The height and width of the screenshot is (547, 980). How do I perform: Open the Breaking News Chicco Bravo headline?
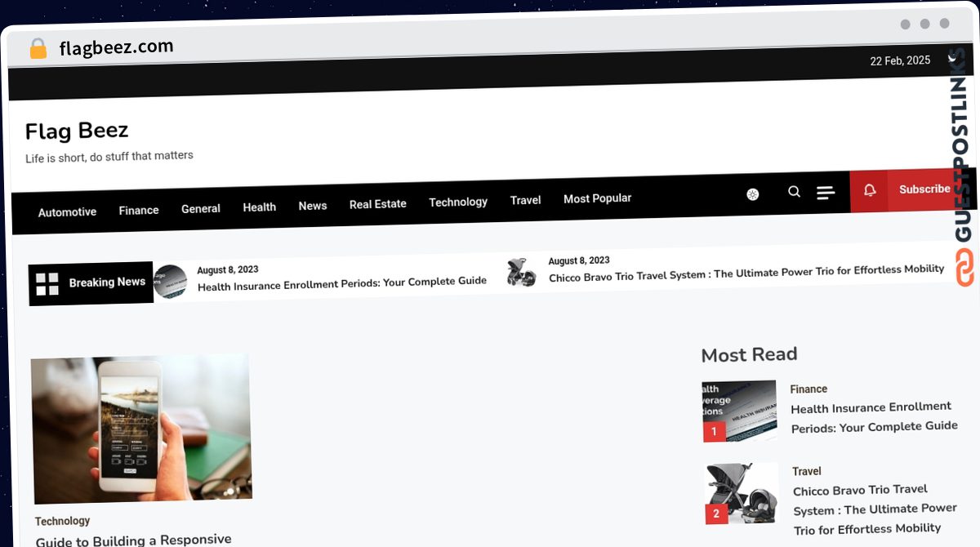(x=746, y=273)
